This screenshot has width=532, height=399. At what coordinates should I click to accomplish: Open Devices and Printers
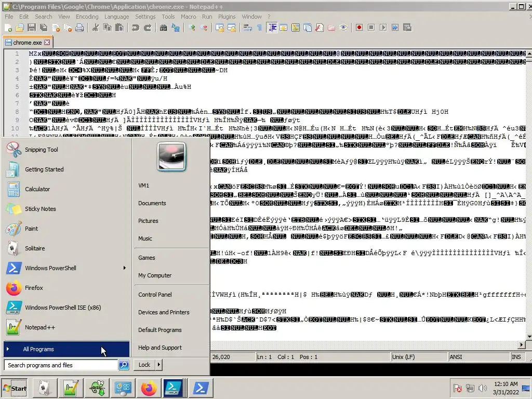tap(164, 312)
